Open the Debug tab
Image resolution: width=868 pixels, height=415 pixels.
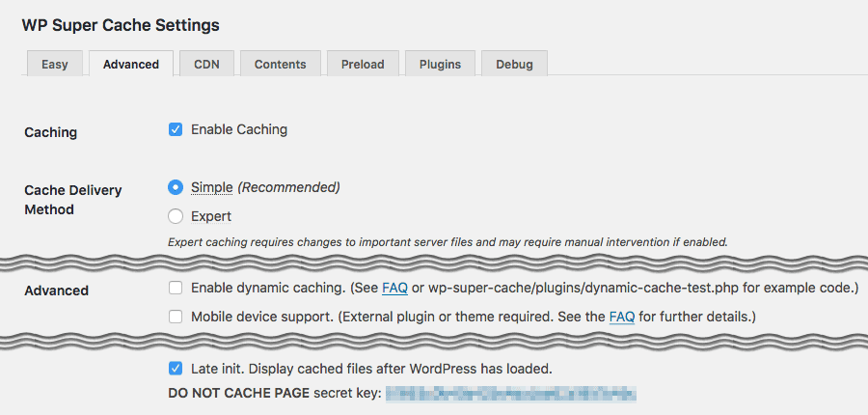[x=514, y=64]
